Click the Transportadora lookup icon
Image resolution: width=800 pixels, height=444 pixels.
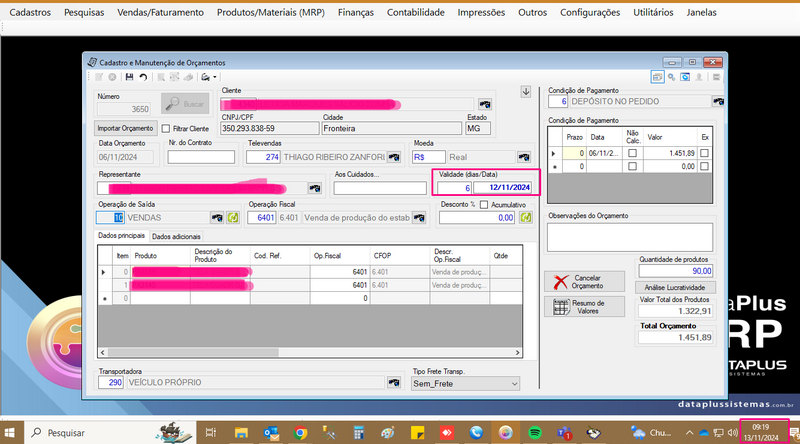coord(394,382)
